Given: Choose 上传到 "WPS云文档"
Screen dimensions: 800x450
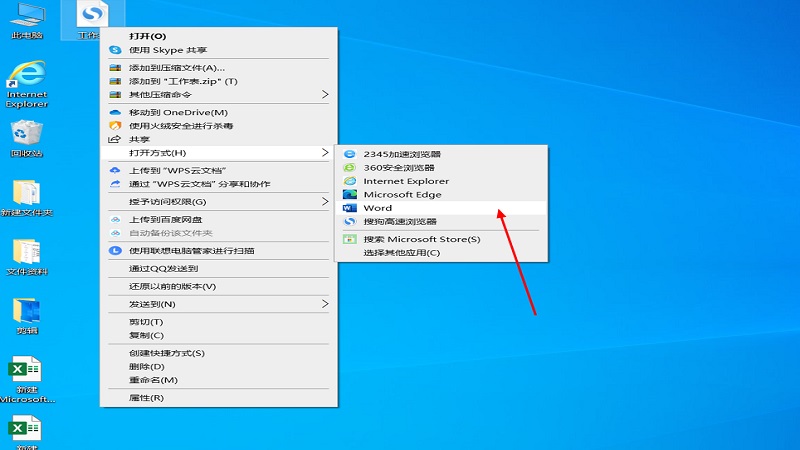Looking at the screenshot, I should tap(218, 170).
